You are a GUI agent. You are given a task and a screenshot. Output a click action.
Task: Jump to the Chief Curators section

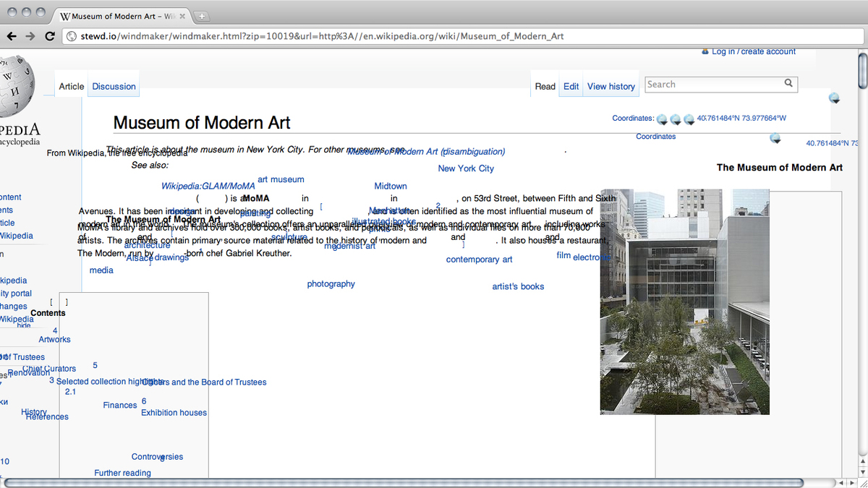(49, 369)
